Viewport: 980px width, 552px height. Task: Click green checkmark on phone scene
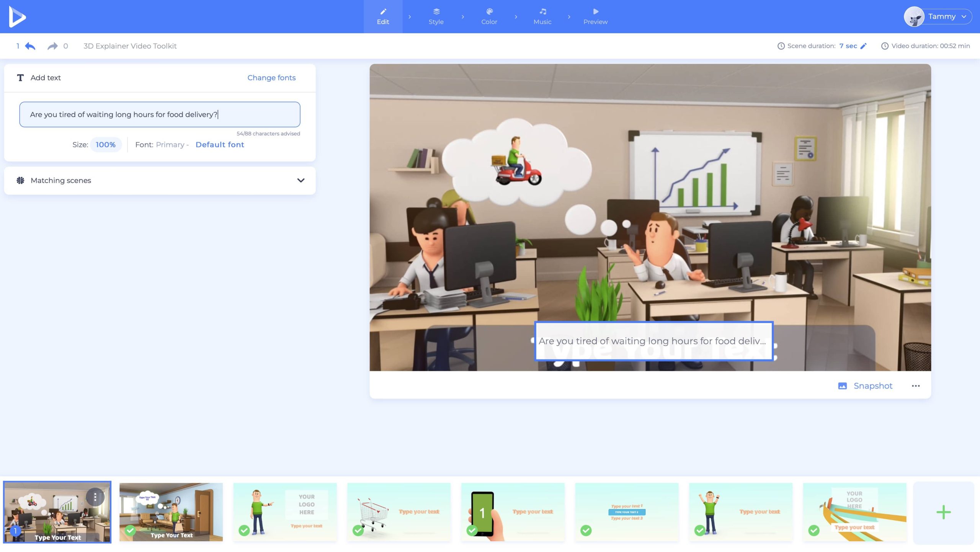(x=472, y=530)
